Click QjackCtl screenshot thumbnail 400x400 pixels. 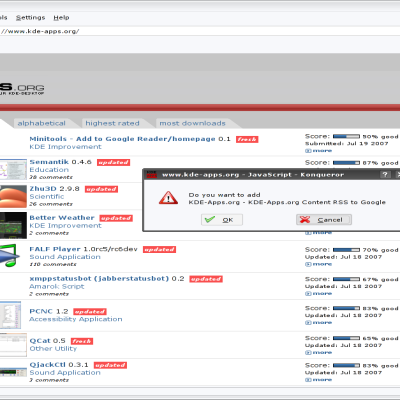13,372
